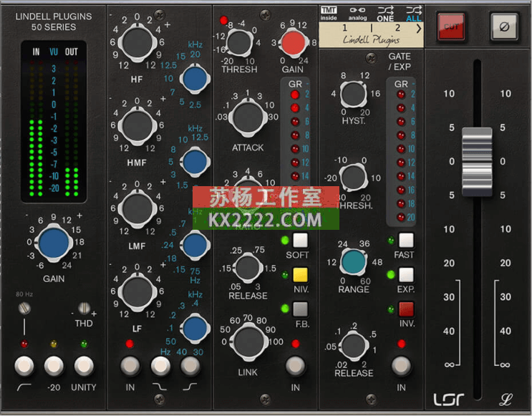Click the GATE / EXP section title
532x416 pixels.
click(400, 62)
